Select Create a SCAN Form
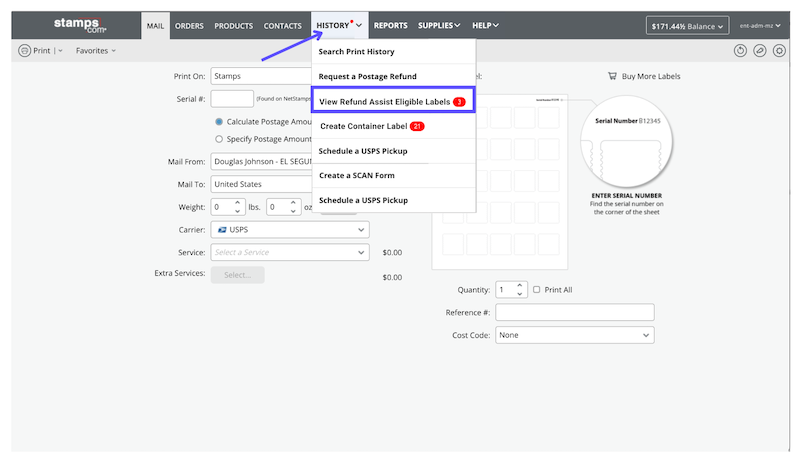 393,176
